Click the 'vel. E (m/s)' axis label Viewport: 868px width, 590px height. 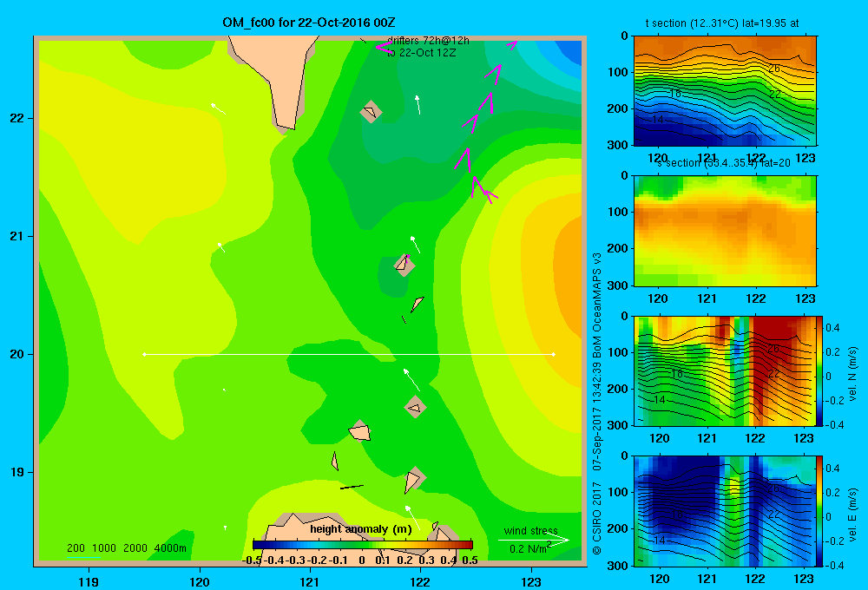[852, 514]
